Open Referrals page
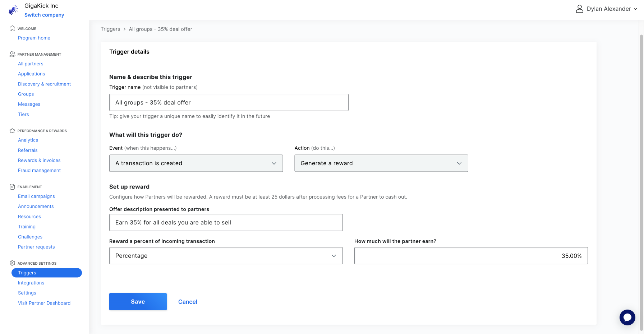 [28, 150]
